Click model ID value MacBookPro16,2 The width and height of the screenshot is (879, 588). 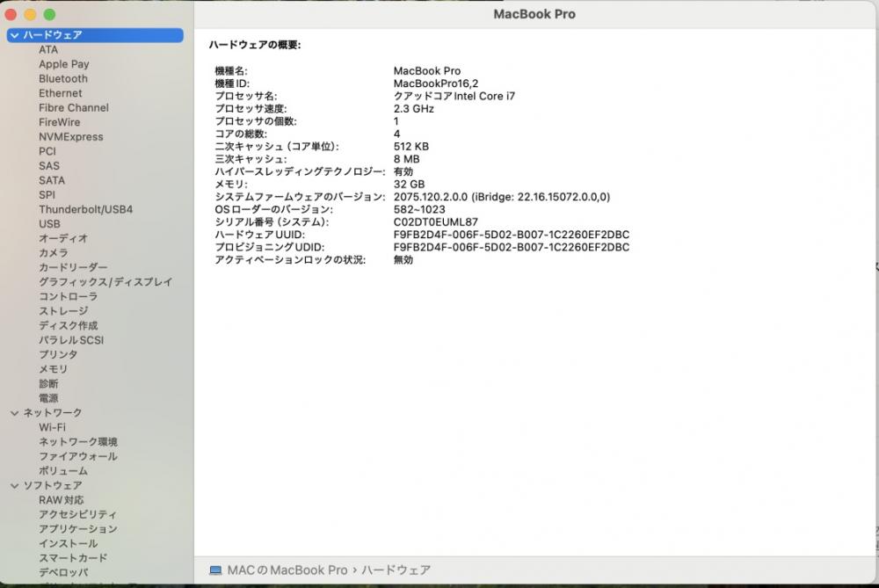[436, 84]
